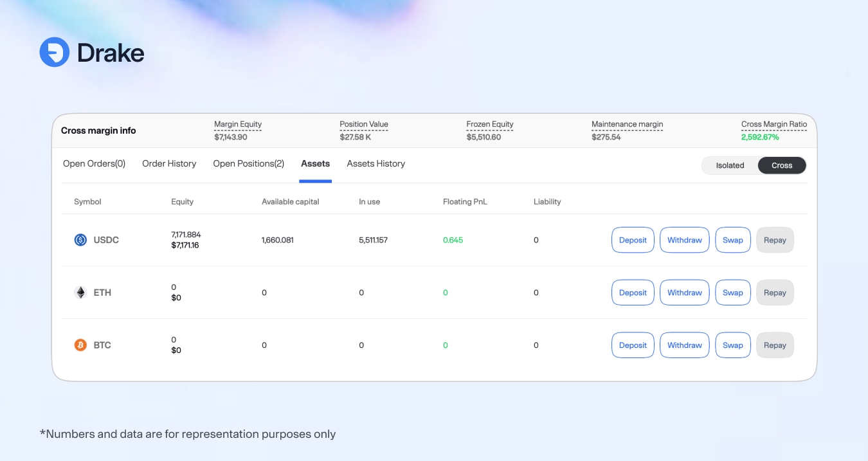The image size is (868, 461).
Task: Click the USDC coin icon
Action: coord(80,240)
